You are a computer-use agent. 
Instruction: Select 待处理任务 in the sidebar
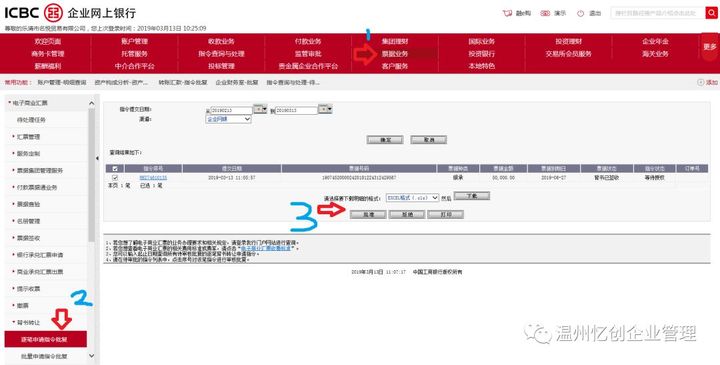click(x=31, y=120)
